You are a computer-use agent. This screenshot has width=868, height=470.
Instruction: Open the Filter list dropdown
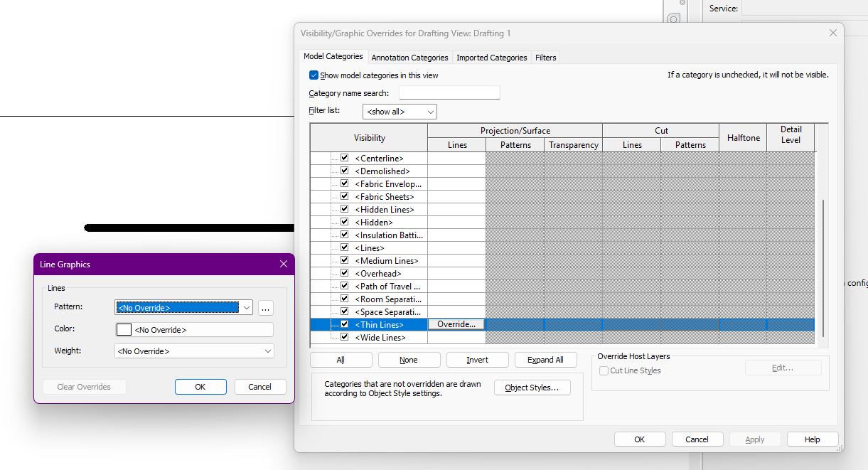coord(400,112)
